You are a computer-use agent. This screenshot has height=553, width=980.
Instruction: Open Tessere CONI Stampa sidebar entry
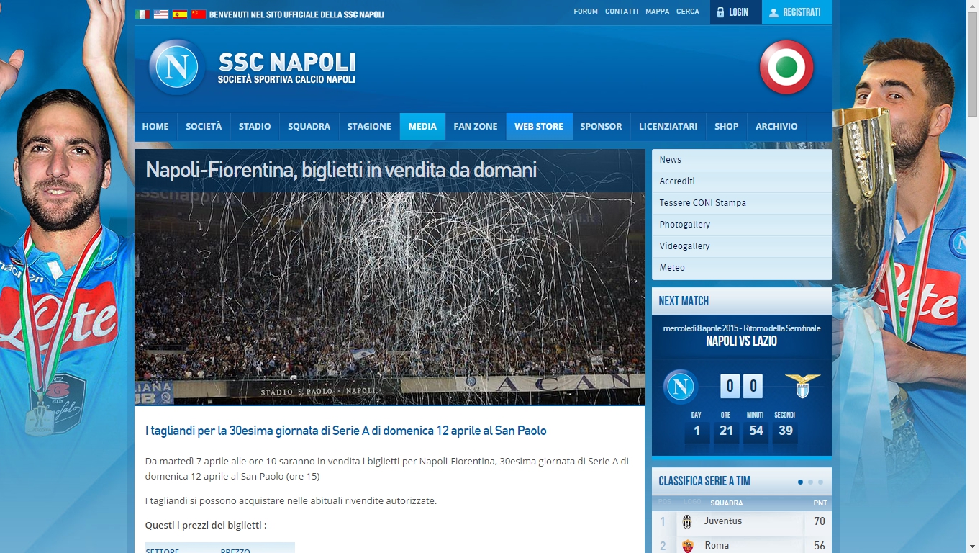coord(742,203)
